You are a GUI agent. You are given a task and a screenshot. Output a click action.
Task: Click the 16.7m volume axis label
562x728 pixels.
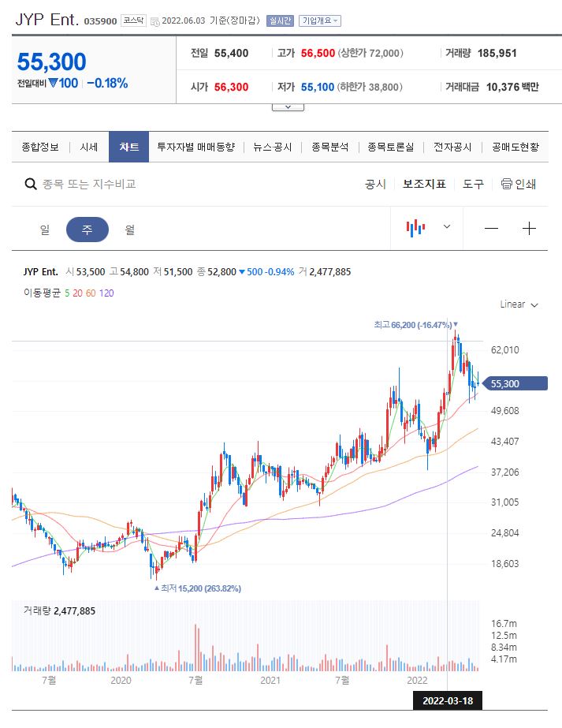click(504, 624)
